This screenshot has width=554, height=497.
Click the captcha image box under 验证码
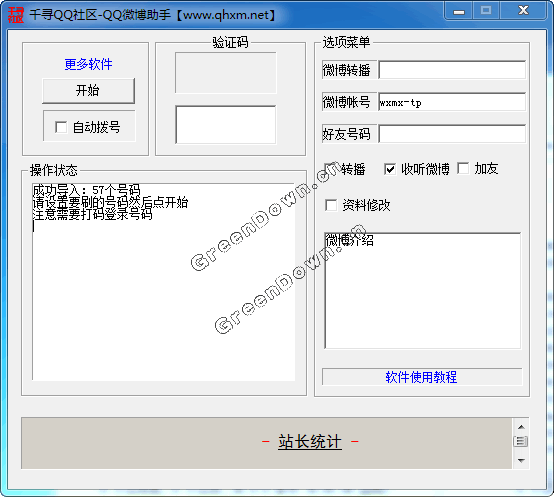click(x=226, y=73)
